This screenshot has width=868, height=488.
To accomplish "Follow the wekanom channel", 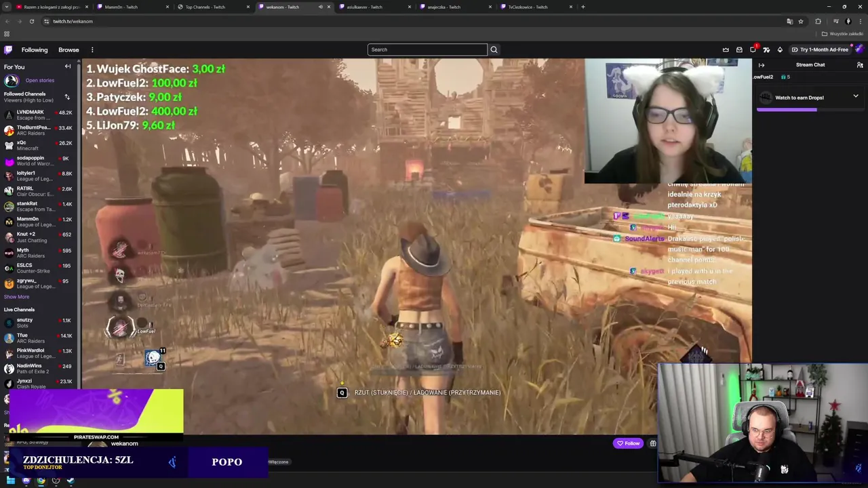I will (628, 443).
